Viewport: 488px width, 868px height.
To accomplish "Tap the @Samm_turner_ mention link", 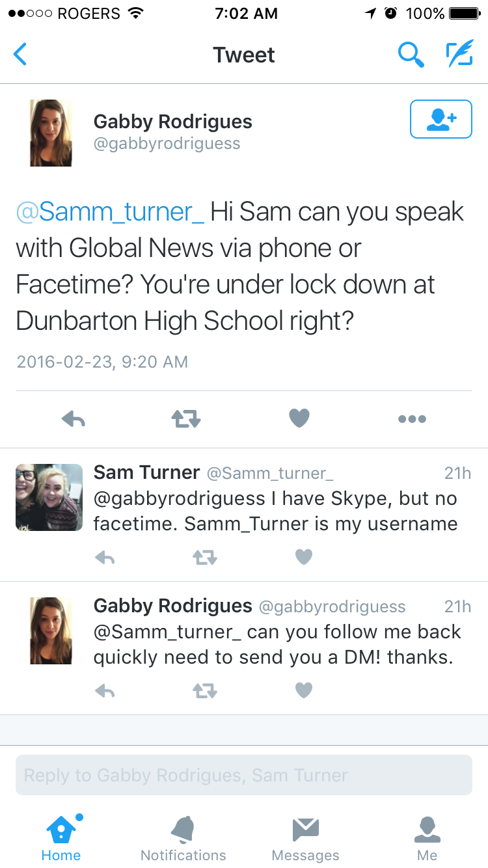I will point(110,213).
